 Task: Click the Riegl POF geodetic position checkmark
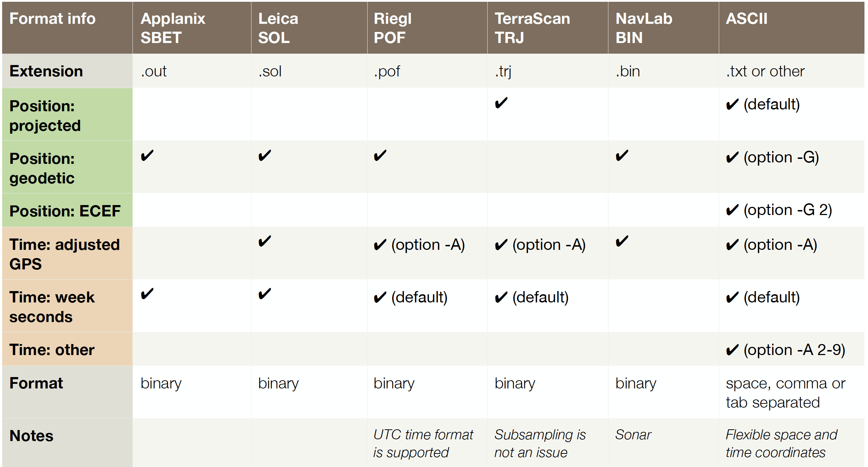pos(380,156)
